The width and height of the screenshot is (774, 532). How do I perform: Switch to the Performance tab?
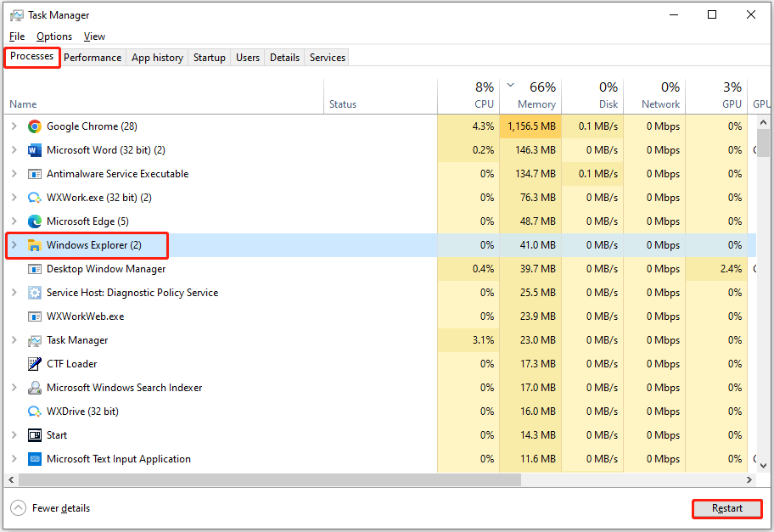coord(93,58)
